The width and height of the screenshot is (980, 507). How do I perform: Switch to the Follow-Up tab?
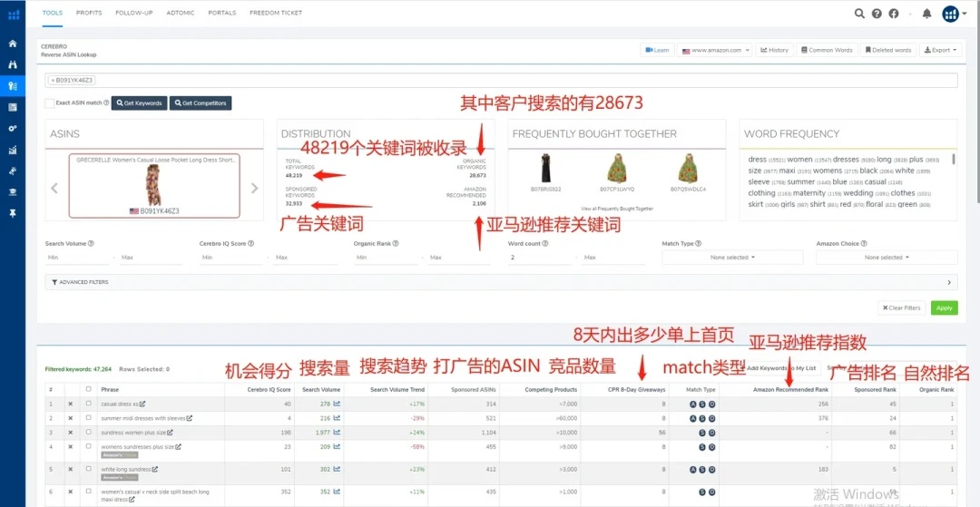tap(133, 13)
